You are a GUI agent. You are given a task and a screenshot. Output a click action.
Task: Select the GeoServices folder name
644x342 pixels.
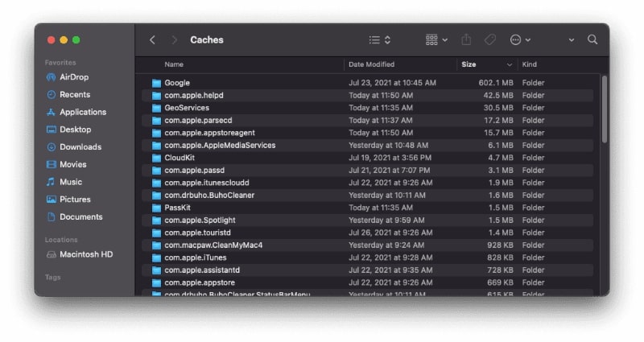tap(187, 108)
